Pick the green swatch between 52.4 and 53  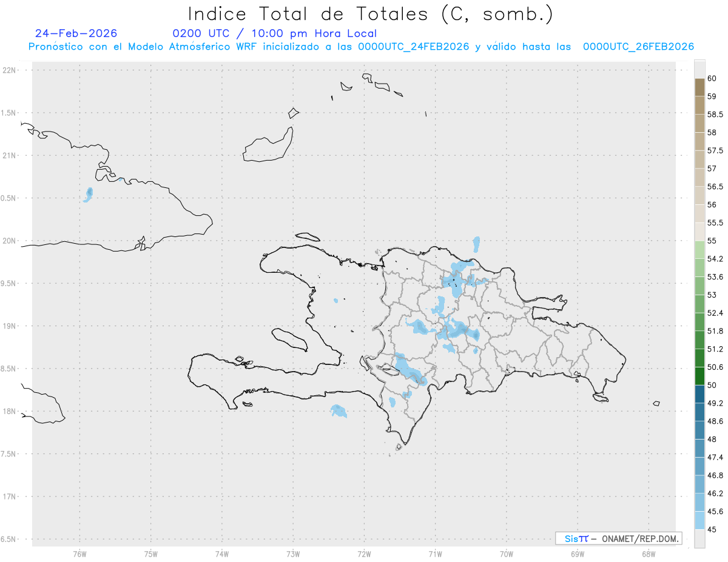[x=699, y=304]
